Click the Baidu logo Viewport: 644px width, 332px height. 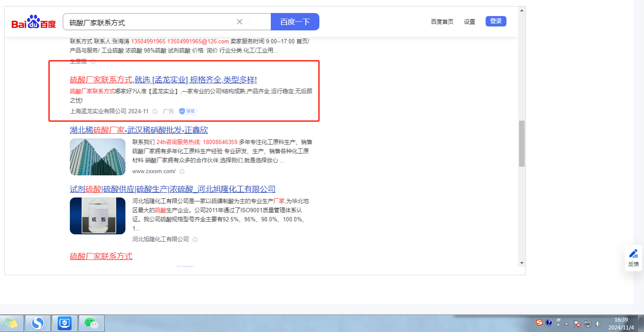click(33, 22)
